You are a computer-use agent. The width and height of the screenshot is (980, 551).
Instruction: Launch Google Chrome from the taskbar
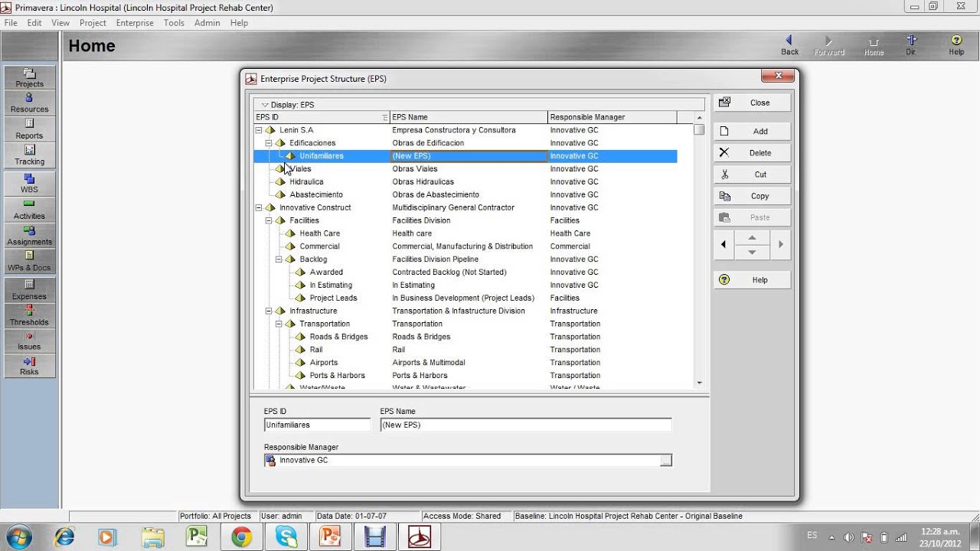coord(242,536)
